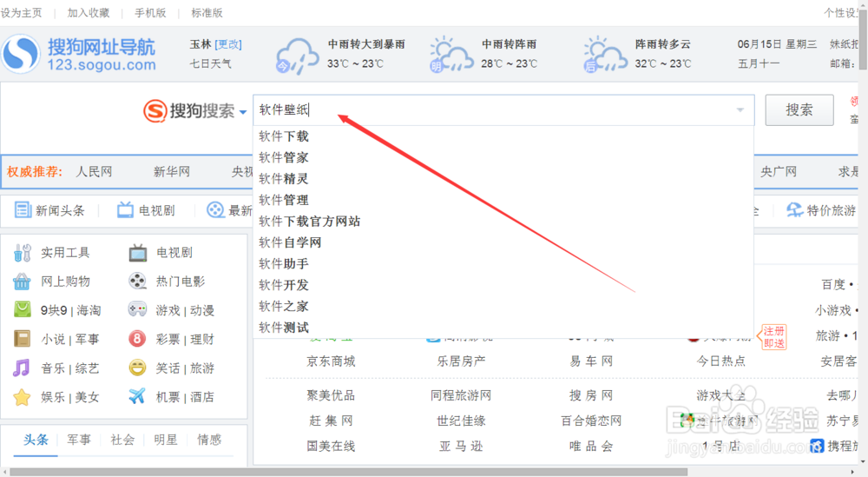Select suggestion 软件助手
The height and width of the screenshot is (477, 868).
tap(503, 263)
